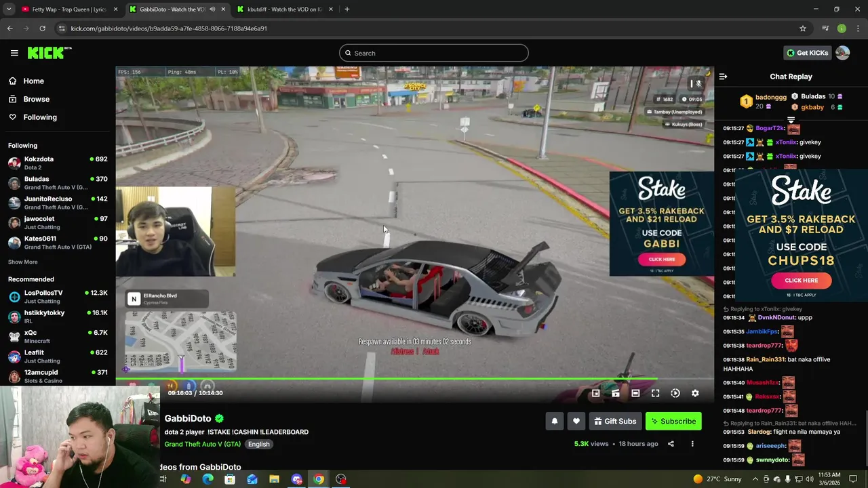Open a new browser tab

pyautogui.click(x=347, y=9)
